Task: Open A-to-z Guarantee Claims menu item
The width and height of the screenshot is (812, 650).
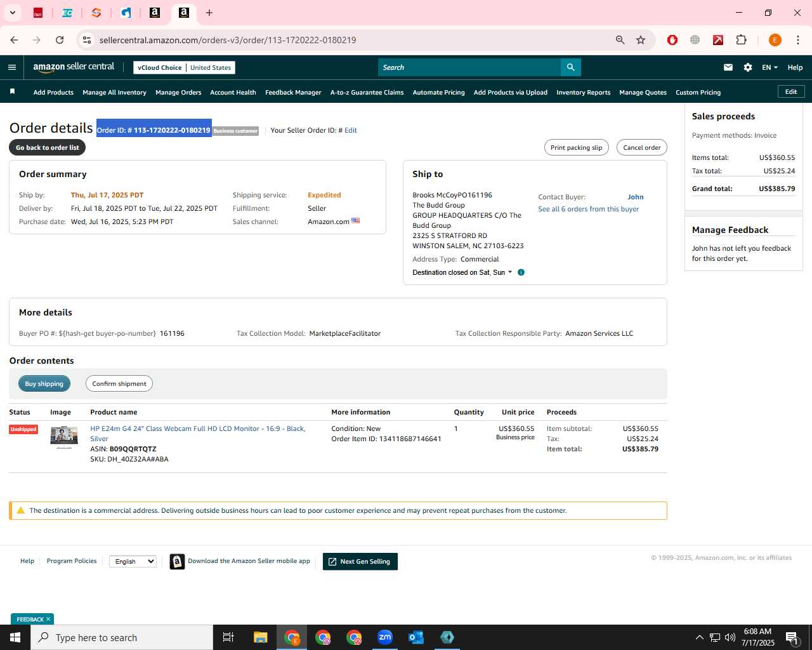Action: (367, 92)
